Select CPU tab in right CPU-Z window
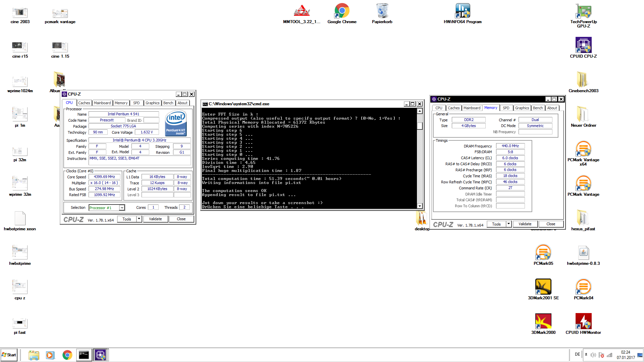This screenshot has height=362, width=644. (x=439, y=108)
